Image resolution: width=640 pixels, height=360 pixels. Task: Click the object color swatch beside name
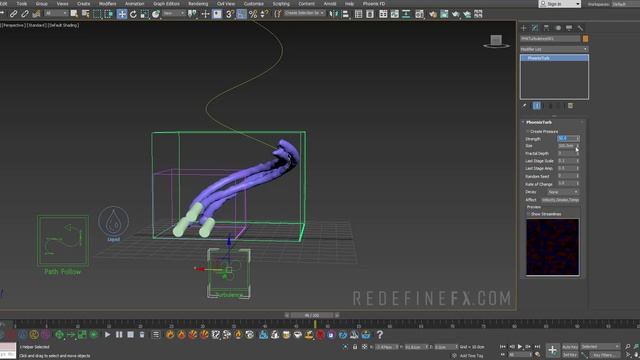click(585, 39)
